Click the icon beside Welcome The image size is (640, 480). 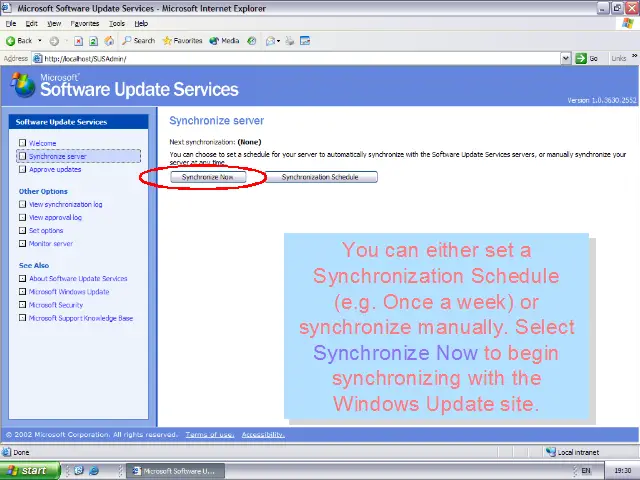22,143
